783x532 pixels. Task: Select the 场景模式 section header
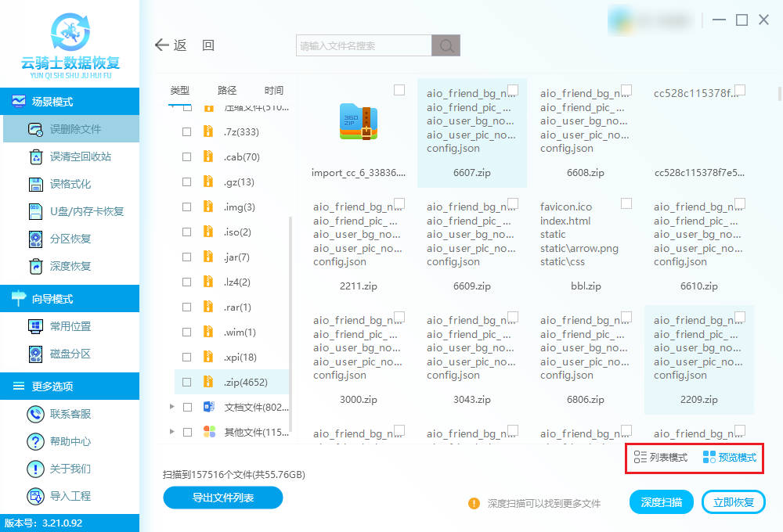point(70,101)
